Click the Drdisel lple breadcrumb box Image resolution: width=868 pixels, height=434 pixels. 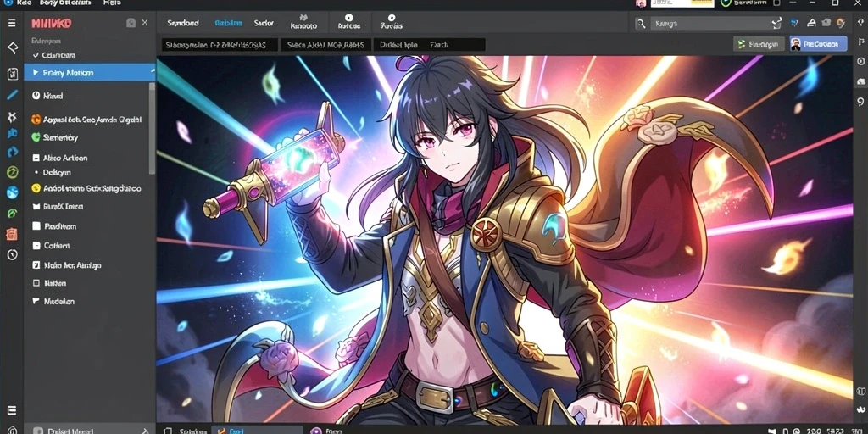tap(429, 45)
